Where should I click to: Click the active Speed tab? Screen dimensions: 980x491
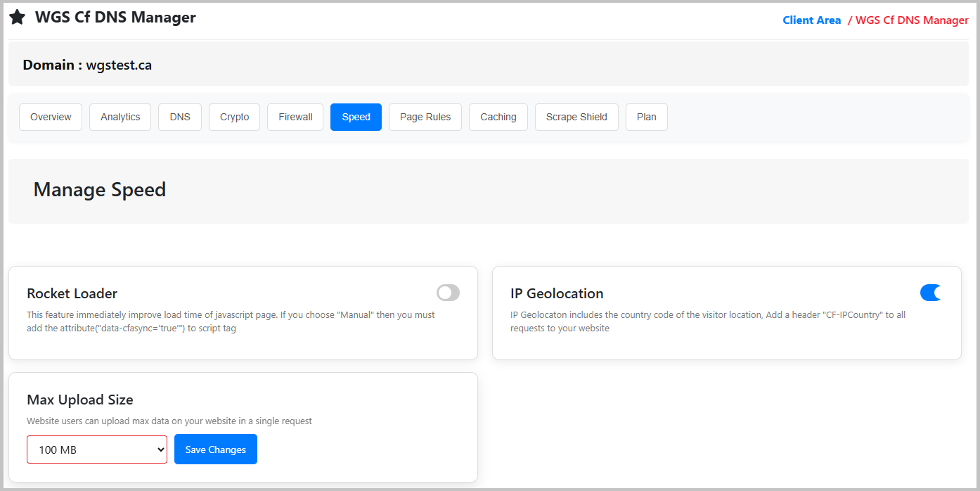pos(356,117)
